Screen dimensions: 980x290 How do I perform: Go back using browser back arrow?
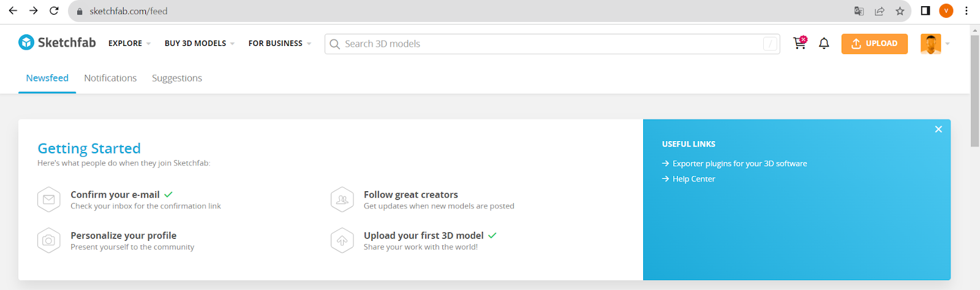(13, 10)
